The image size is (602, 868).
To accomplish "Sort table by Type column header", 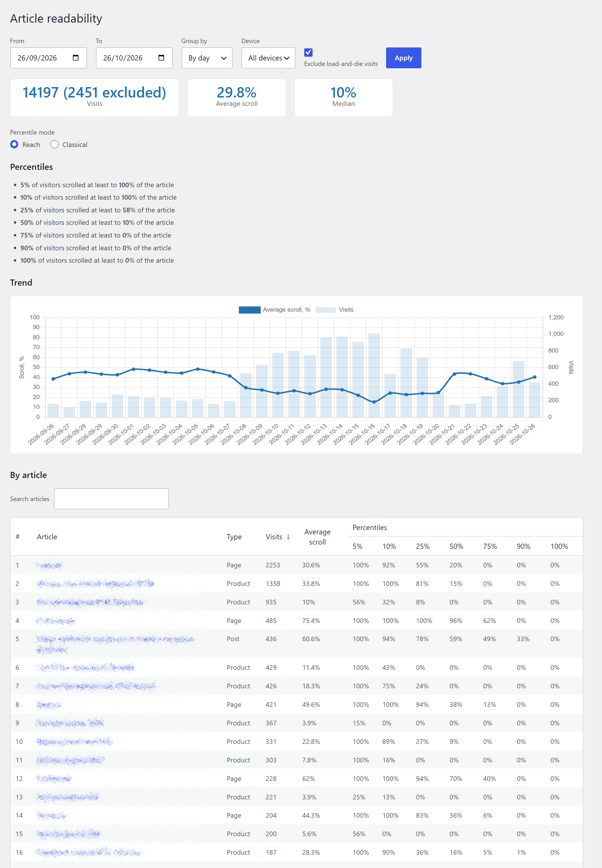I will 234,536.
